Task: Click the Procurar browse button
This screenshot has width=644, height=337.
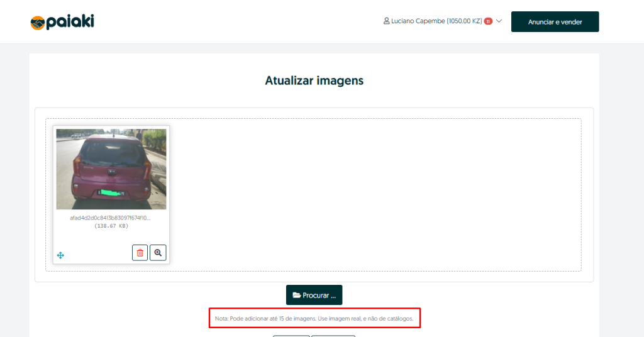Action: 314,295
